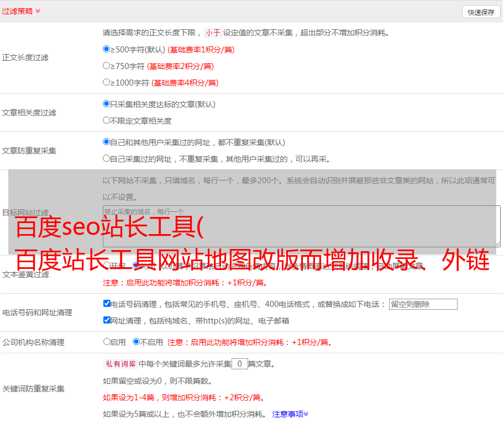Click the textarea resize handle corner

pyautogui.click(x=497, y=243)
